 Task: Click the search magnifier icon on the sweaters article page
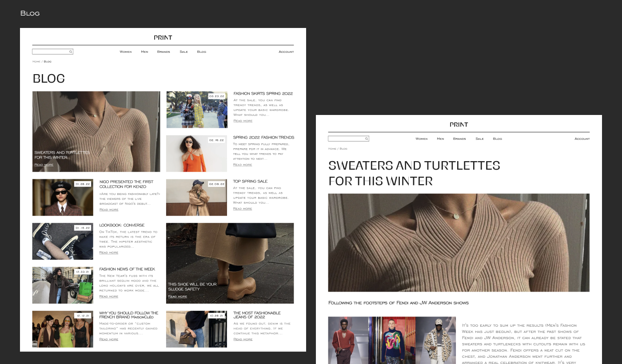click(x=366, y=139)
